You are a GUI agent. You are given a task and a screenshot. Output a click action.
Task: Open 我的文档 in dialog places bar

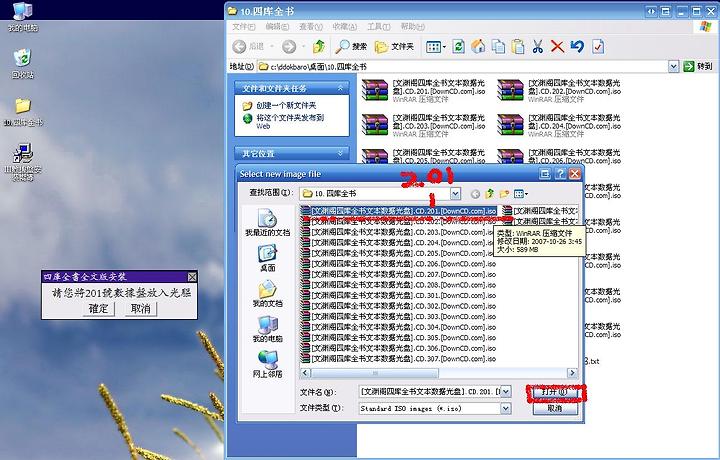[267, 293]
